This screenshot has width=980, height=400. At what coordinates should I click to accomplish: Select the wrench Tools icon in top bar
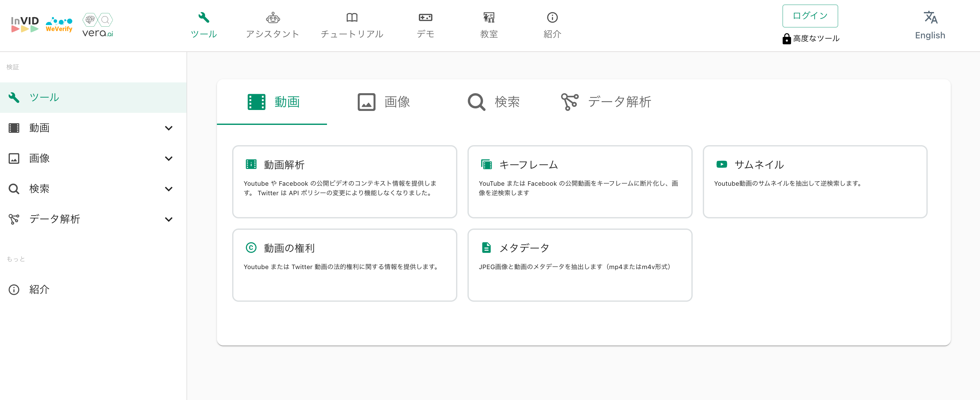pyautogui.click(x=204, y=17)
